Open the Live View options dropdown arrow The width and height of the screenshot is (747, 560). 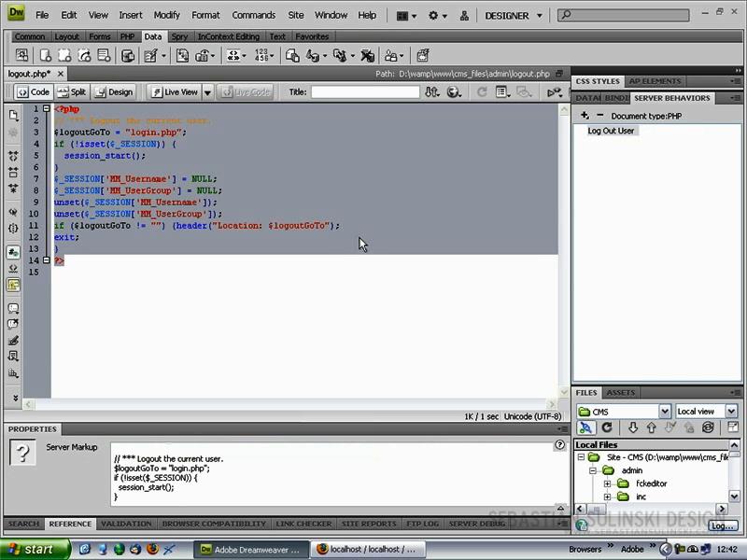(x=207, y=91)
